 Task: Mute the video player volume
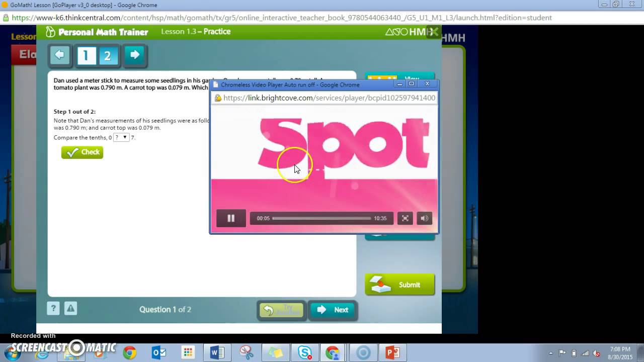pos(424,218)
